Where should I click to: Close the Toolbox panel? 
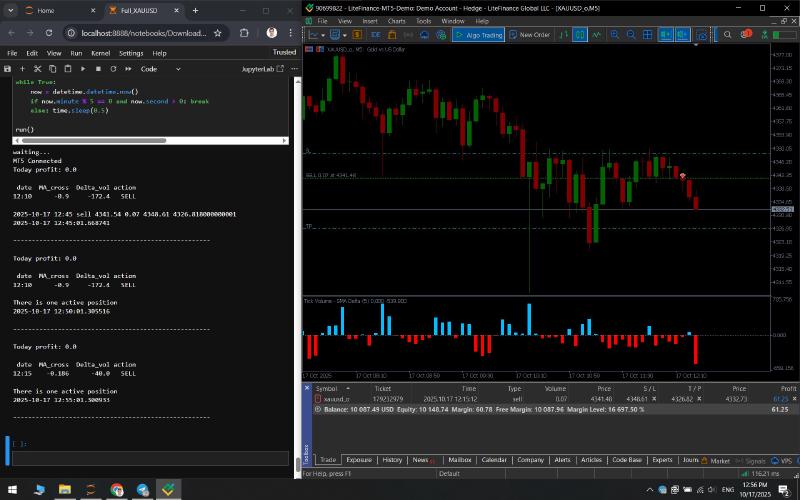(x=307, y=388)
